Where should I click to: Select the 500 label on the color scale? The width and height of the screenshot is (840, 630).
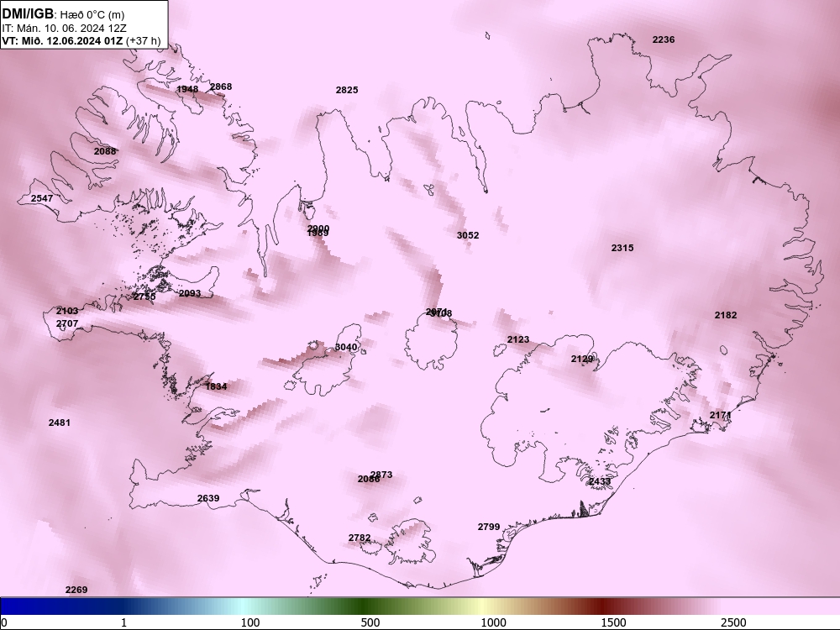pos(370,622)
